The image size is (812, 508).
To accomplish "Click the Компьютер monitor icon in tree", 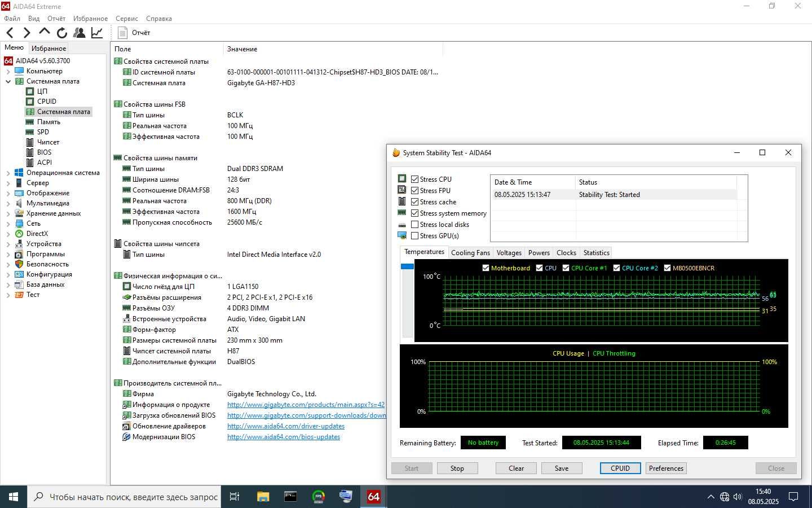I will (x=19, y=71).
